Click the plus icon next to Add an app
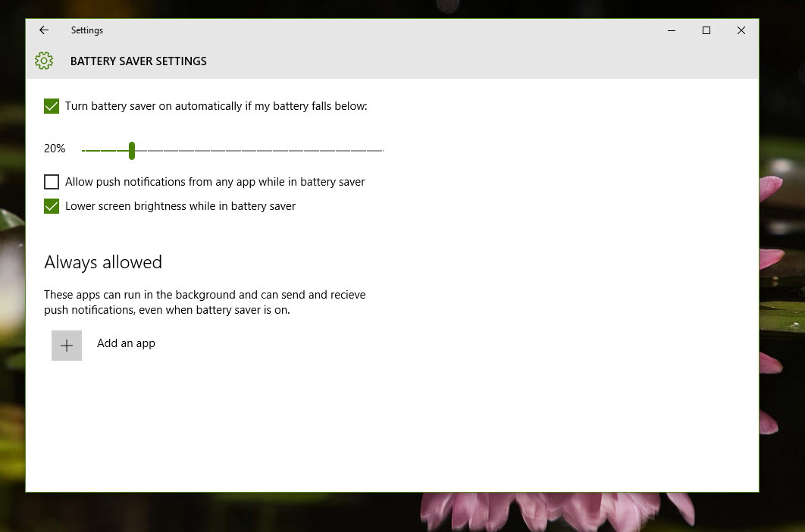Screen dimensions: 805x532 pyautogui.click(x=67, y=345)
